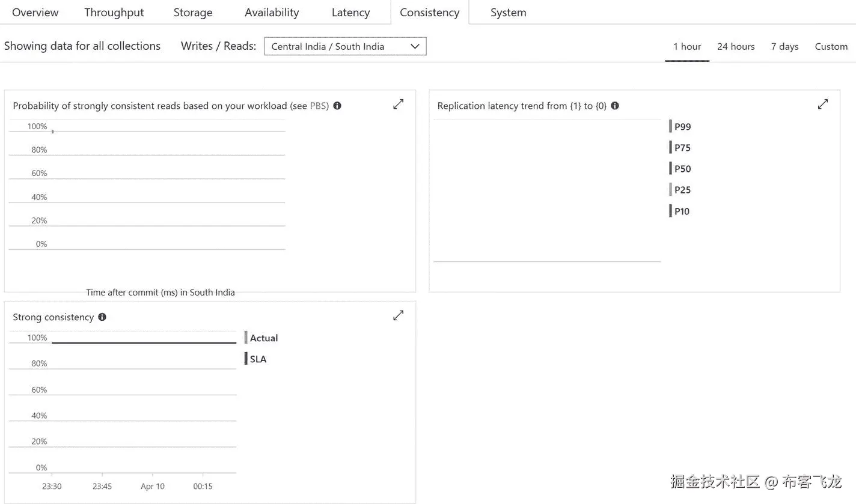Choose the Custom time range

click(831, 46)
